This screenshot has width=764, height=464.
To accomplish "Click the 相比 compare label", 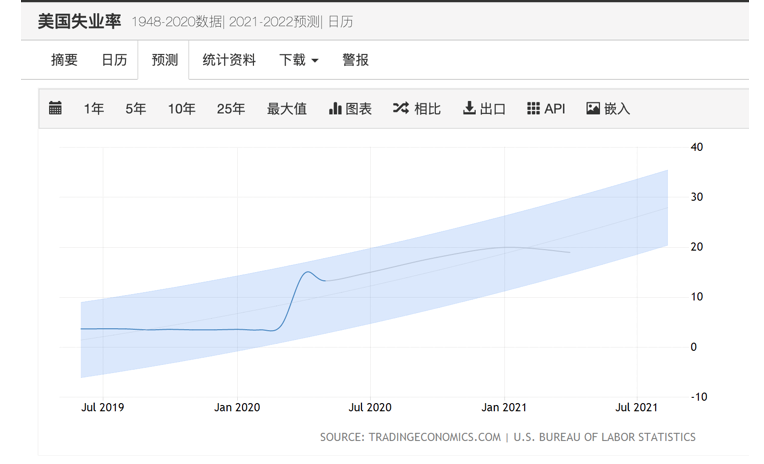I will click(427, 109).
